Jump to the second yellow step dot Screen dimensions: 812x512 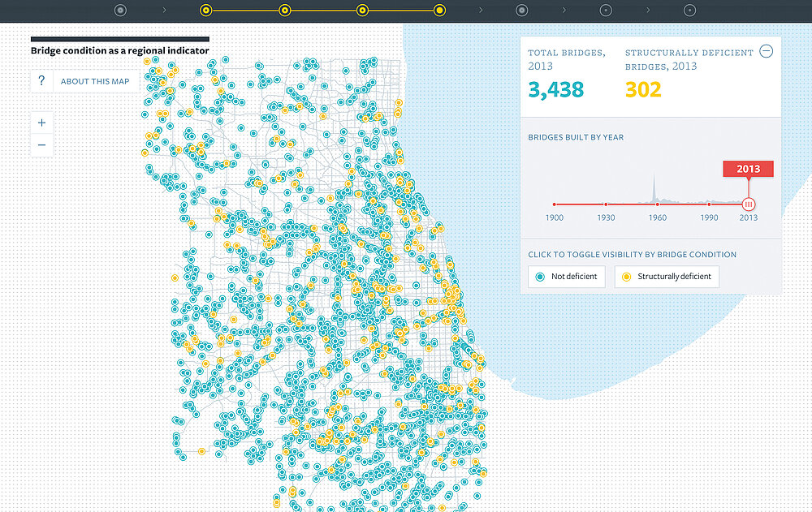[x=285, y=11]
